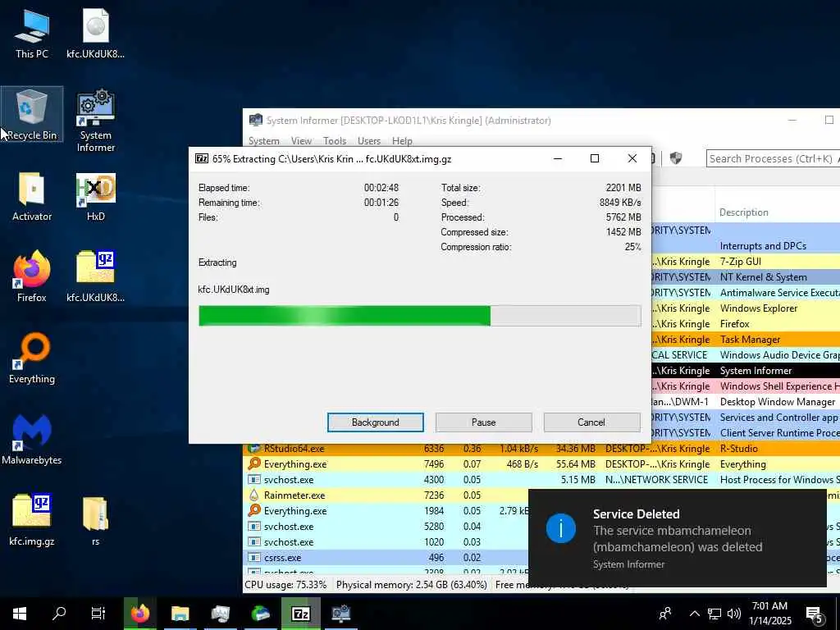Open System menu in System Informer

263,141
